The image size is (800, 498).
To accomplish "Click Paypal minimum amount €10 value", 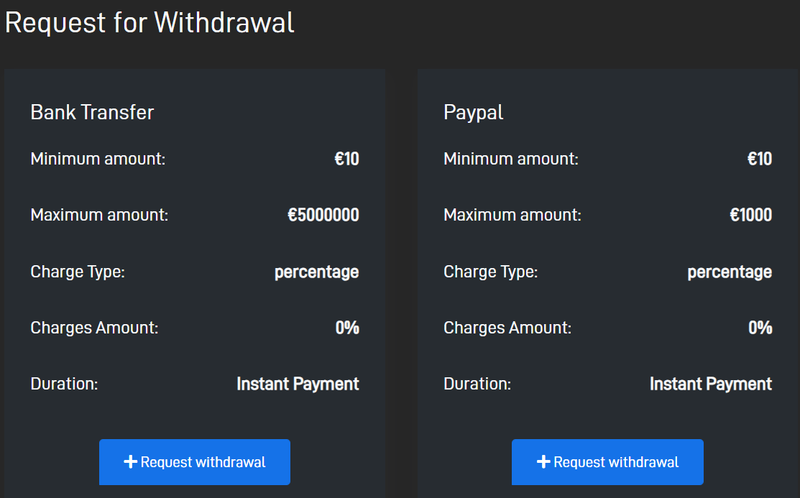I will (760, 159).
